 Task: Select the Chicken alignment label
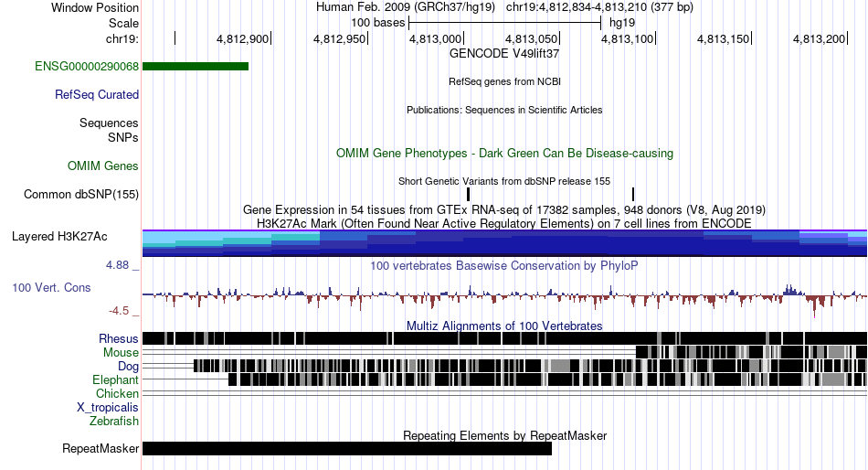[x=117, y=393]
